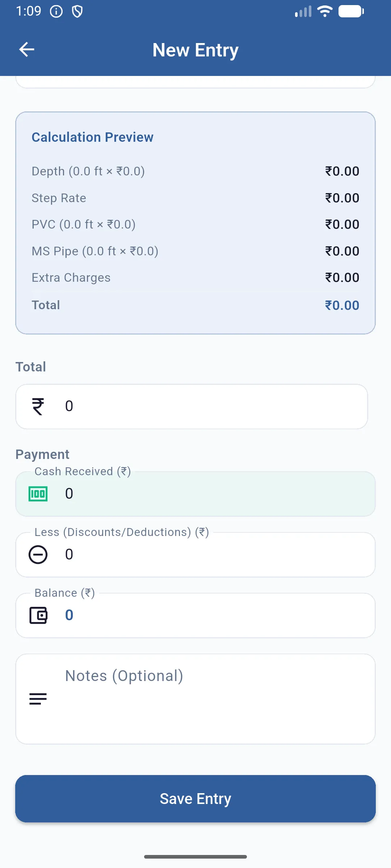Click the minus circle discount icon
This screenshot has height=868, width=391.
[38, 554]
